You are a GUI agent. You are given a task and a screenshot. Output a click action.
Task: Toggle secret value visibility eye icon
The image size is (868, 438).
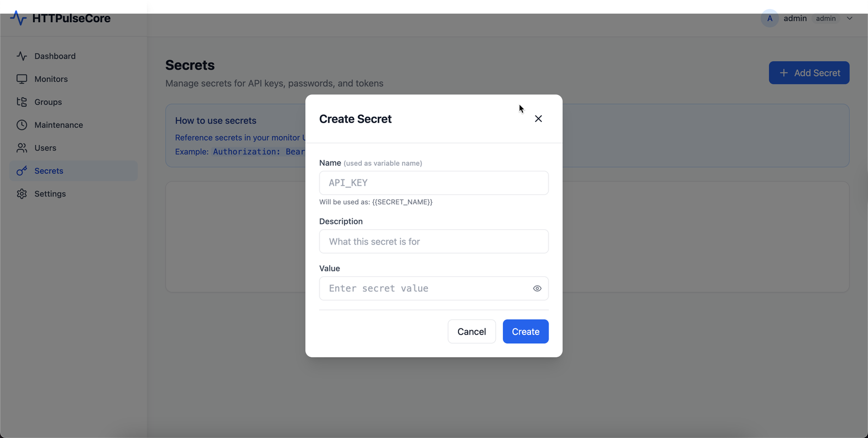point(537,288)
